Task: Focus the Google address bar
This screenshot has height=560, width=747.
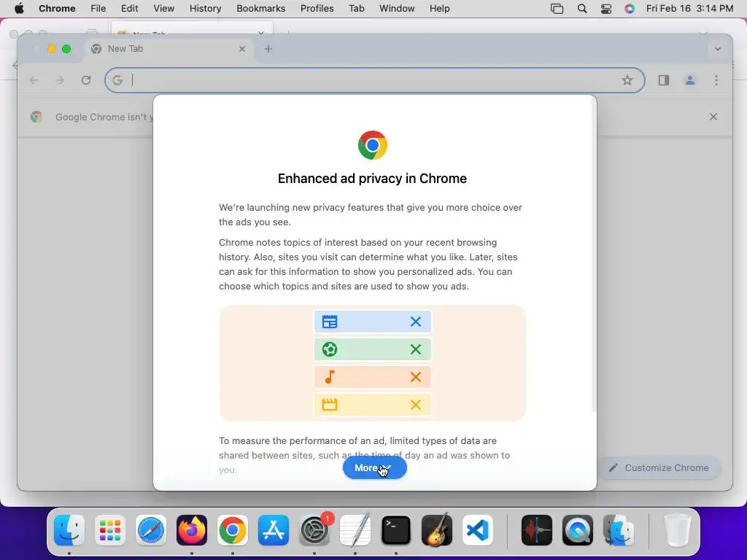Action: pyautogui.click(x=375, y=80)
